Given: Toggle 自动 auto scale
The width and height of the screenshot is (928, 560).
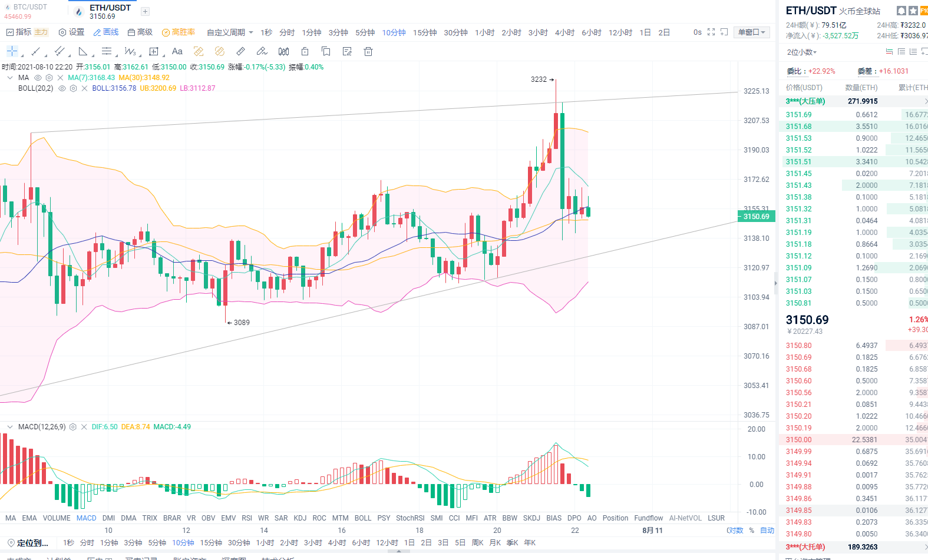Looking at the screenshot, I should [x=767, y=531].
